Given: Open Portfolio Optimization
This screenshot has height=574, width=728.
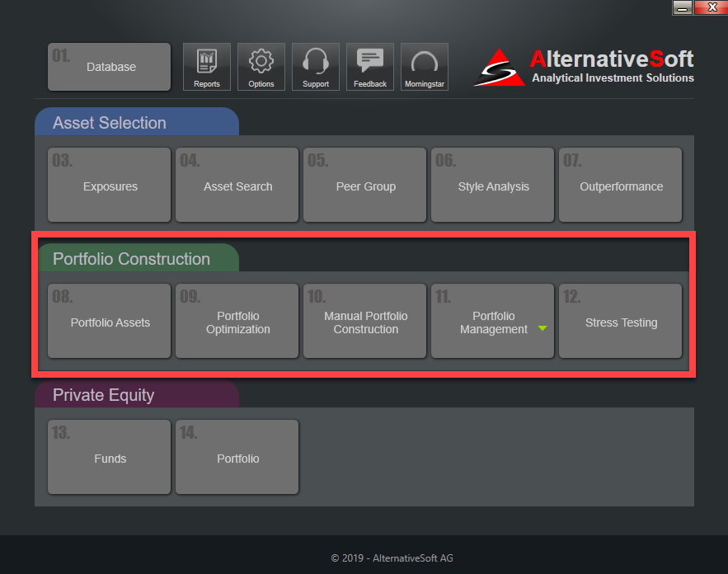Looking at the screenshot, I should pyautogui.click(x=237, y=321).
